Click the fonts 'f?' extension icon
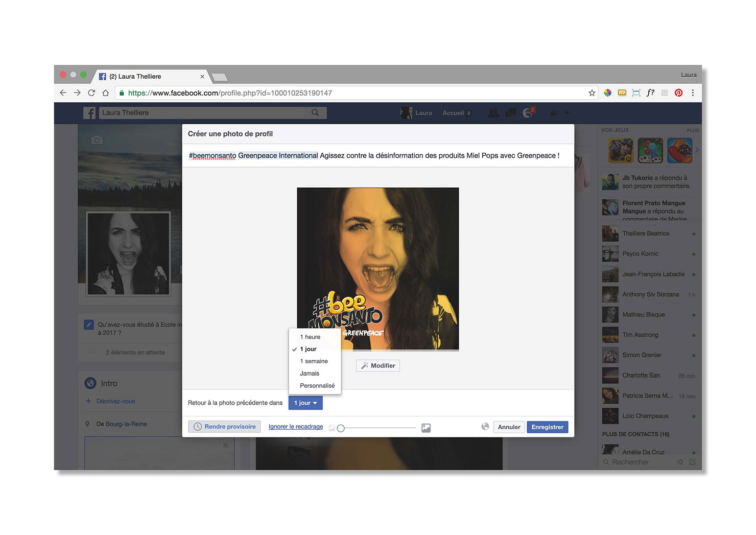The image size is (756, 535). tap(650, 93)
